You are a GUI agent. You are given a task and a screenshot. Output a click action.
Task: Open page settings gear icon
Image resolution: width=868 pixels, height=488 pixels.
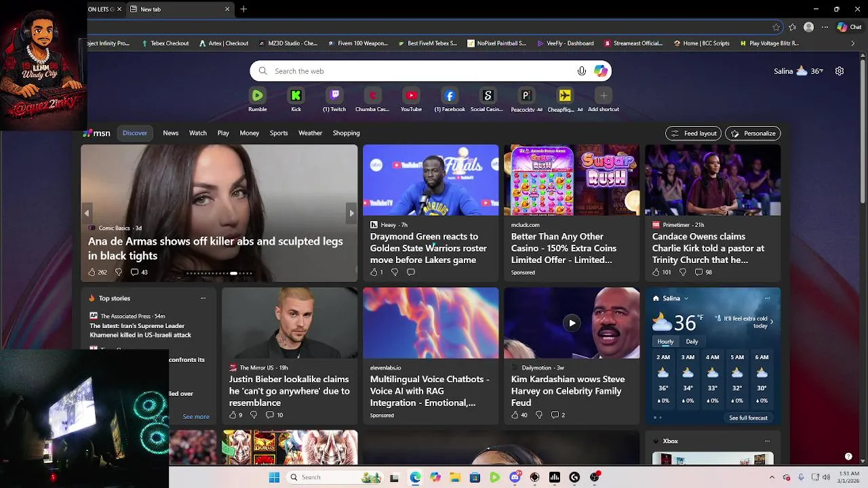[840, 71]
